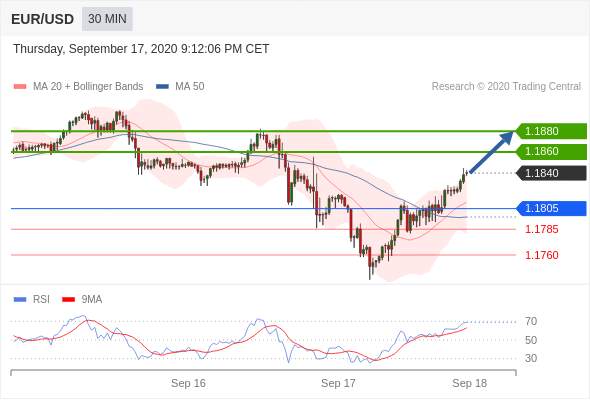Open the Research Trading Central copyright link

coord(506,87)
